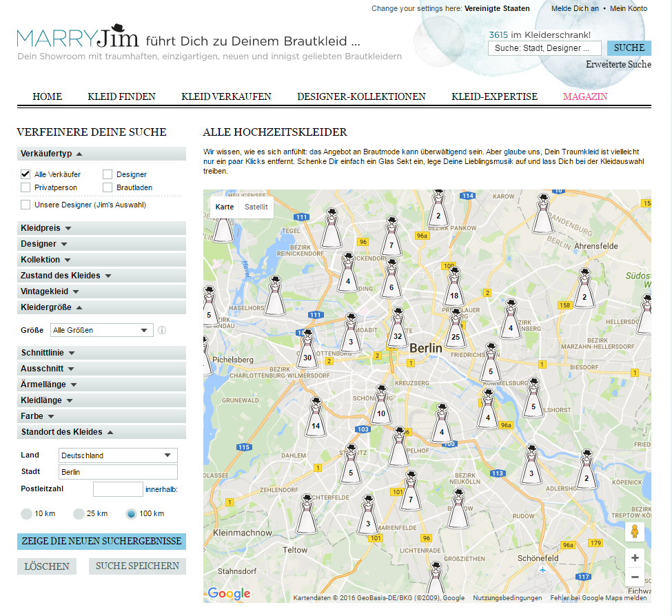Click into the Postleitzahl input field

coord(117,489)
